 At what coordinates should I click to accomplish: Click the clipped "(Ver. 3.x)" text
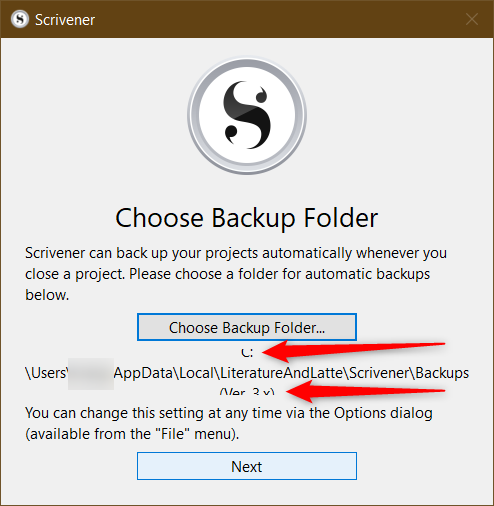(247, 391)
